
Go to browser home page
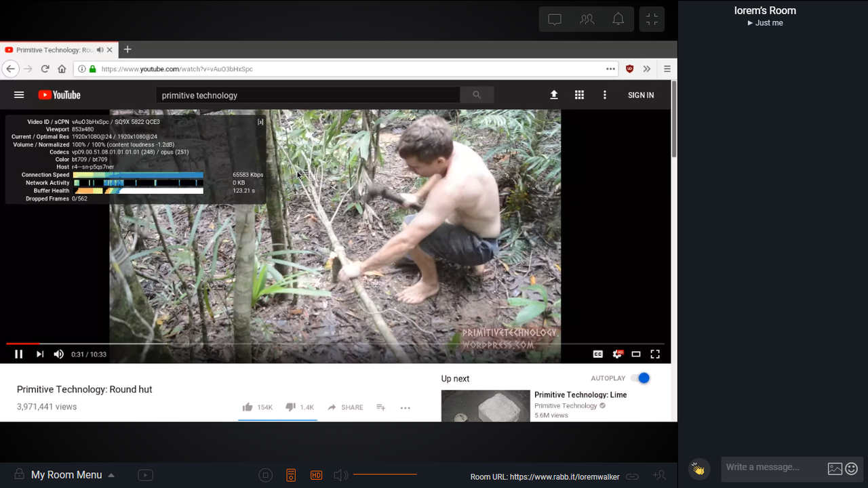click(x=62, y=68)
